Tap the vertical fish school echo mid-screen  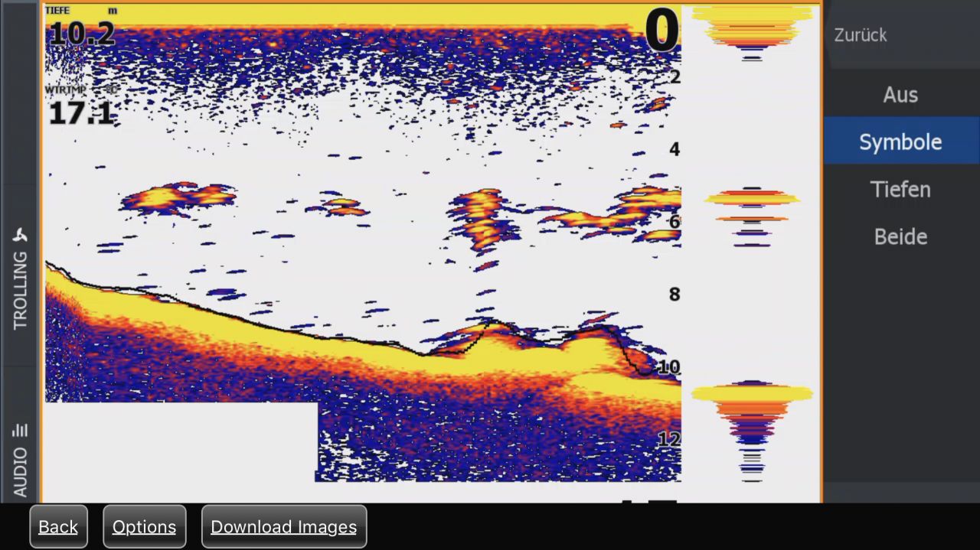[479, 218]
